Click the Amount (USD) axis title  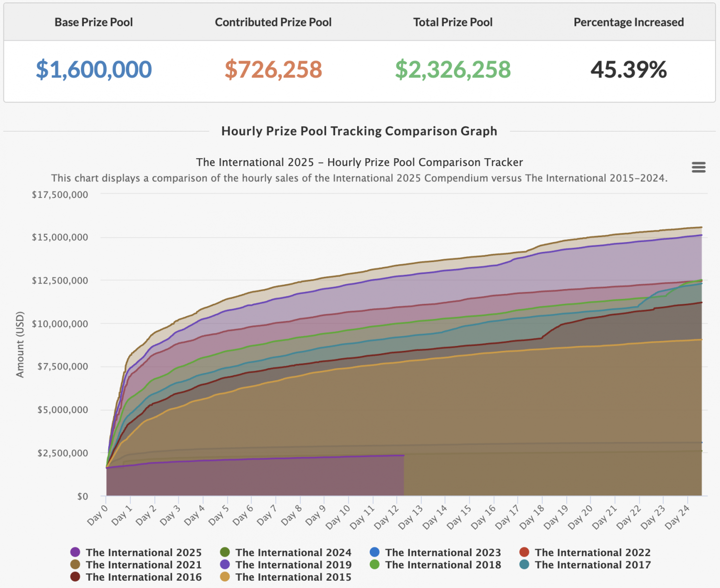[x=20, y=344]
